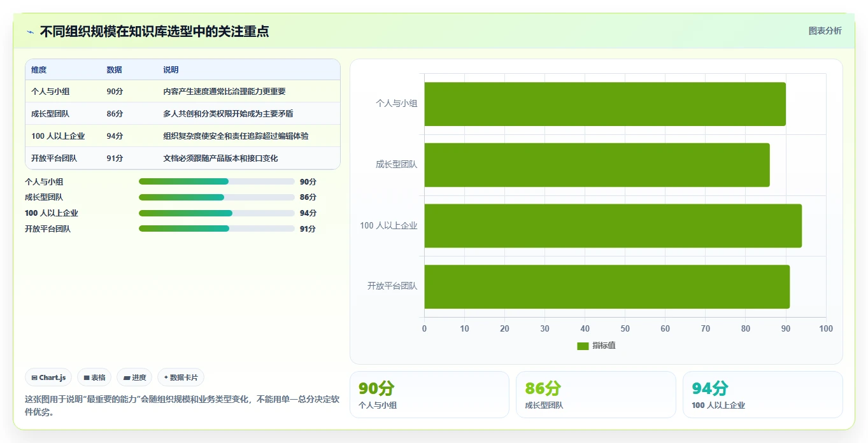
Task: Click table value 90分
Action: [115, 92]
